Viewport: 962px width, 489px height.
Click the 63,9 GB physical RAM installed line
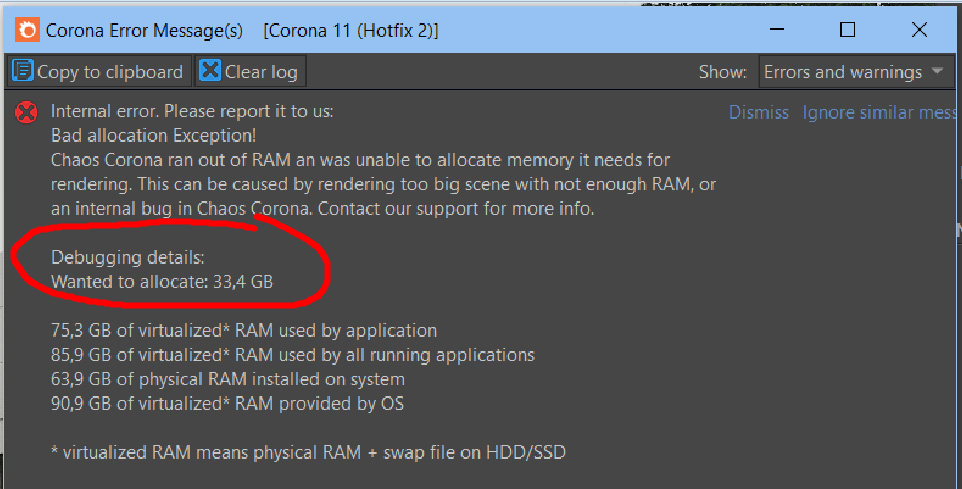[228, 379]
